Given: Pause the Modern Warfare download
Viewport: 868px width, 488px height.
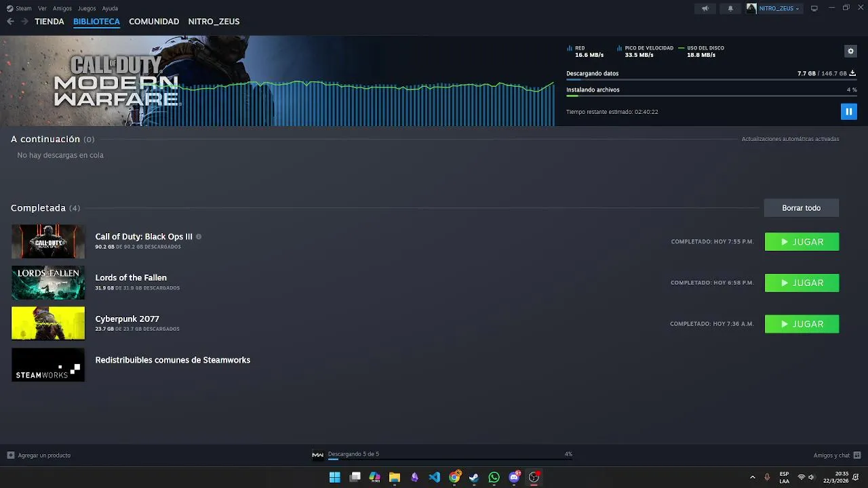Looking at the screenshot, I should [x=848, y=111].
